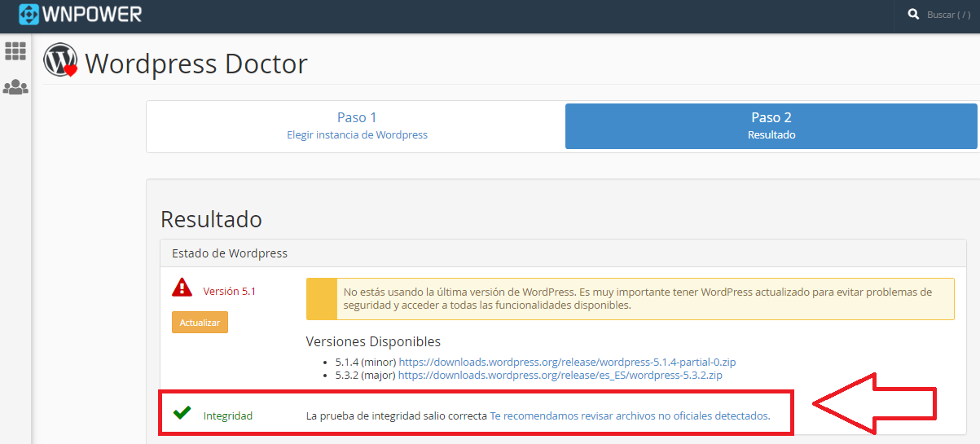This screenshot has width=980, height=444.
Task: Click the Actualizar button
Action: 200,323
